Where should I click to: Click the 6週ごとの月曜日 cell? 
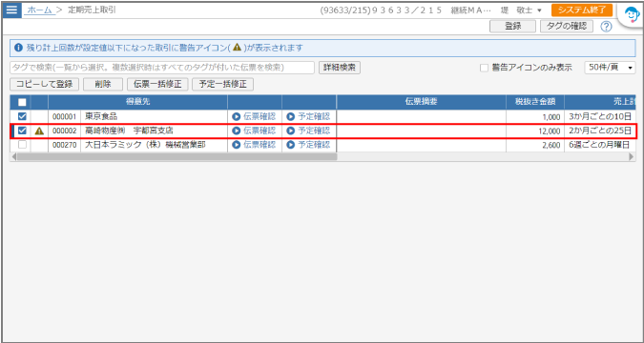(600, 145)
